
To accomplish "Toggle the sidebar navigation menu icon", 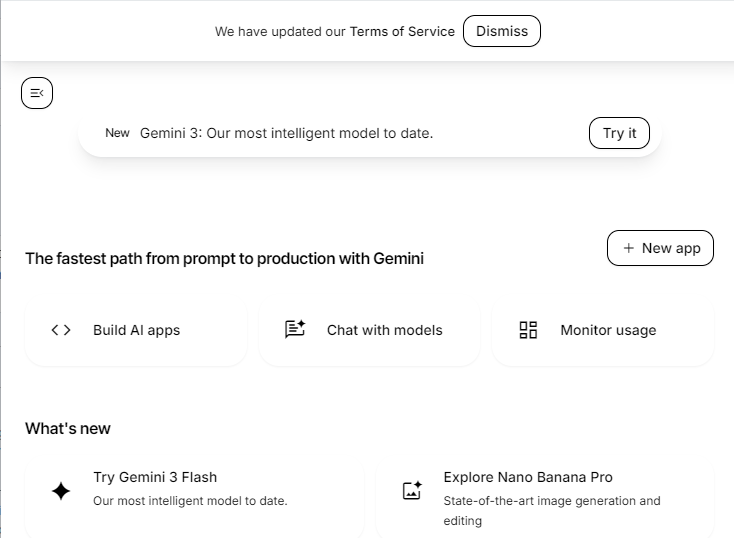I will pos(37,93).
